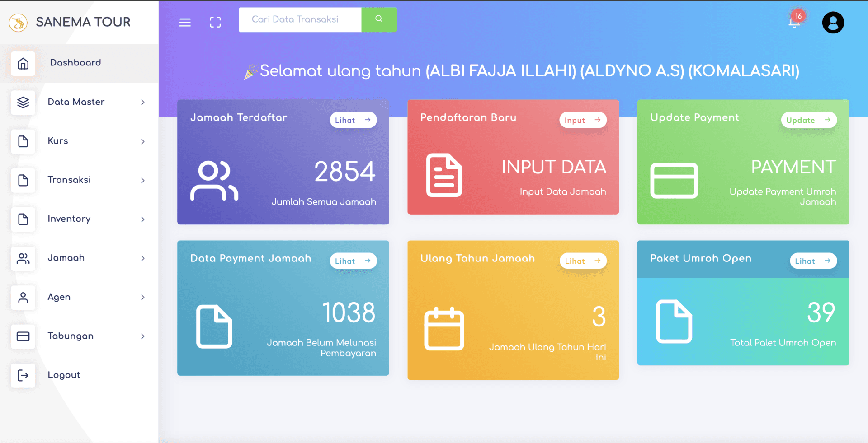Click the 1038 unpaid jamaah count

point(349,312)
